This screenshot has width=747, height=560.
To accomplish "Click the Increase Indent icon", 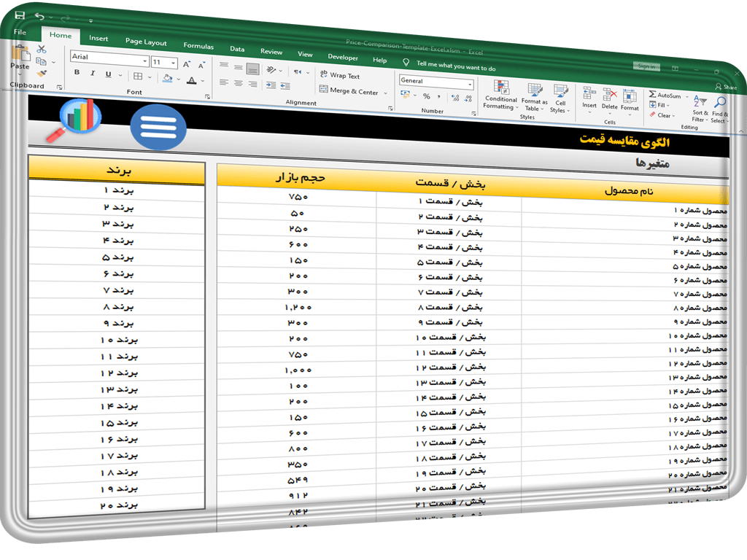I will pos(285,86).
